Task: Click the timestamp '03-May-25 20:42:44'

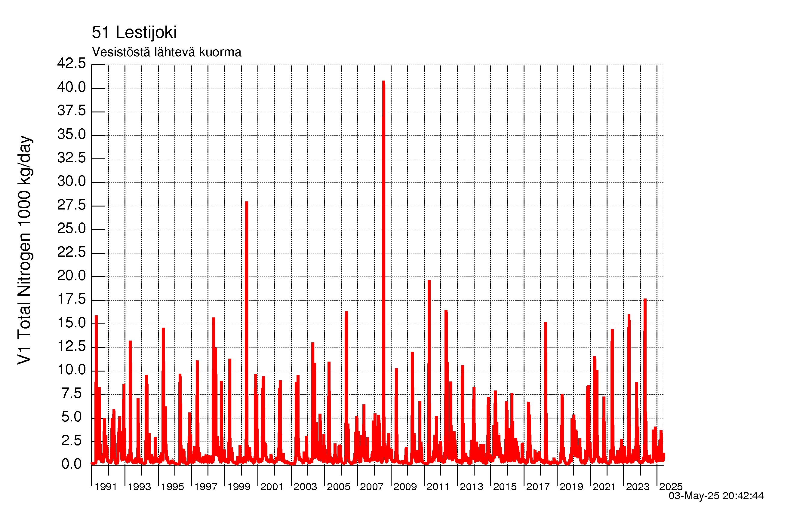Action: 716,496
